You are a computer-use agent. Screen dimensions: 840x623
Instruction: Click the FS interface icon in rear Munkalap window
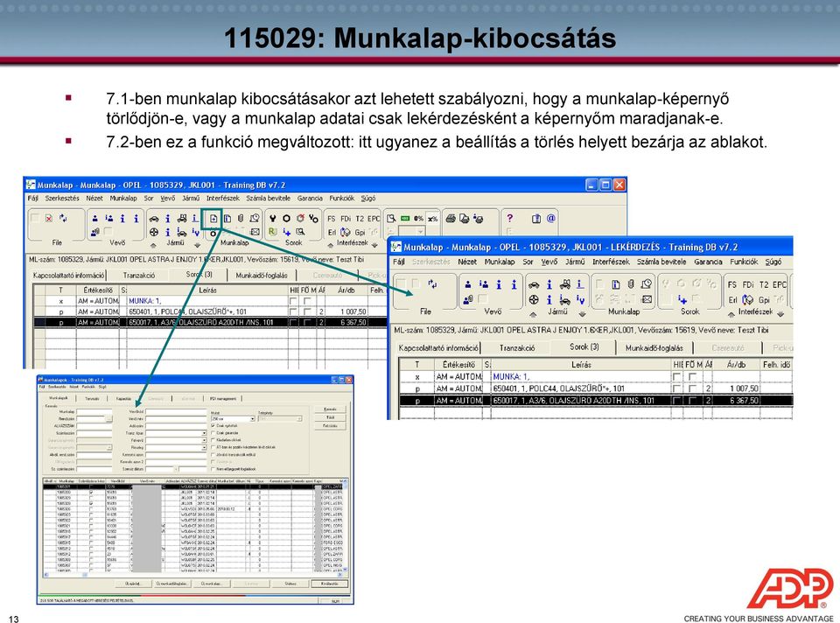pos(332,218)
